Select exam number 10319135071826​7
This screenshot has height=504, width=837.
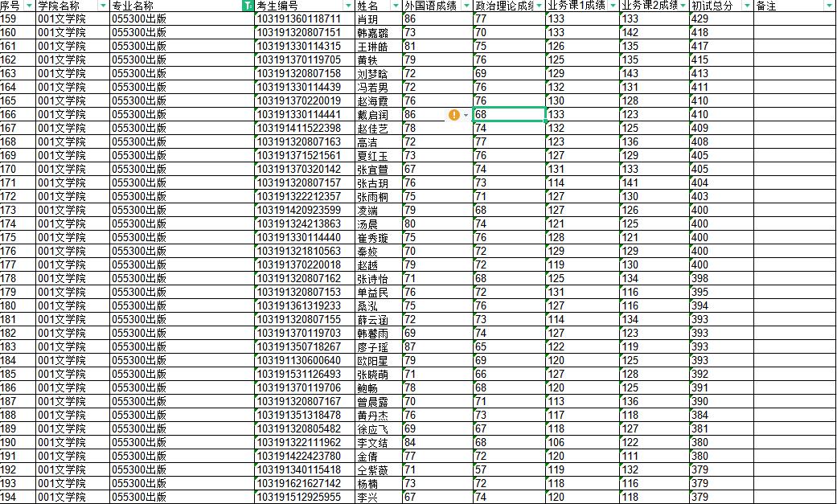coord(305,347)
